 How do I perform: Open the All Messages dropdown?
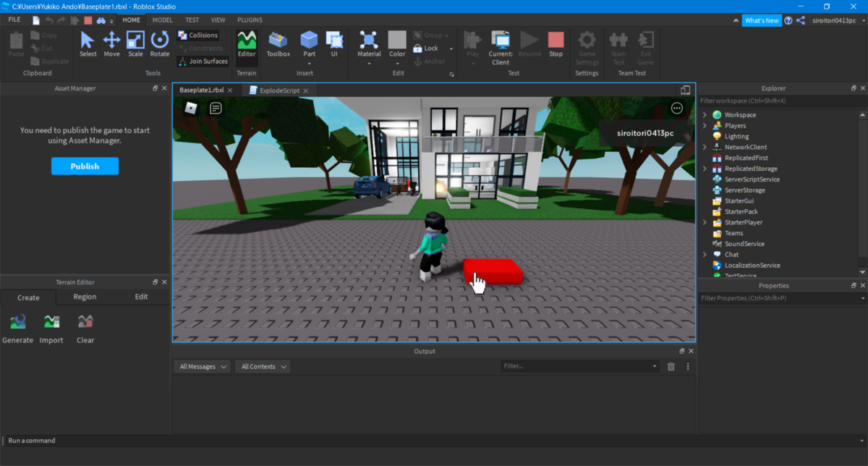(x=202, y=367)
